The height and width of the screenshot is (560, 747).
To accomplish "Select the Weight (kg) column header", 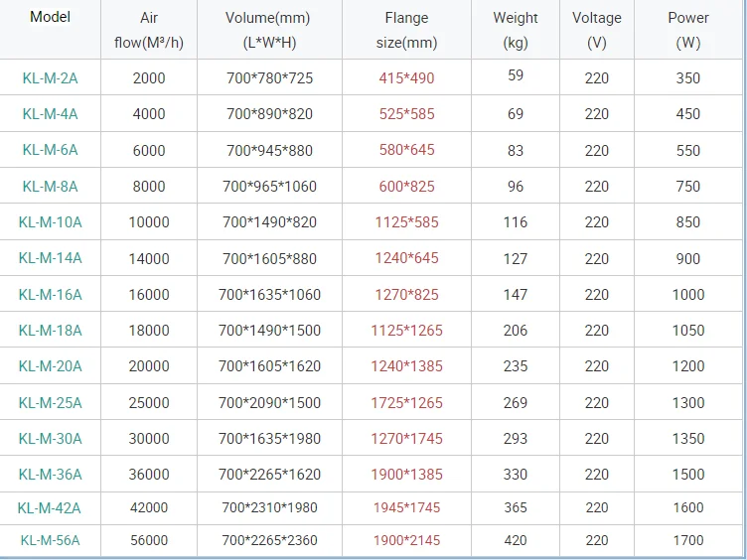I will pos(516,30).
